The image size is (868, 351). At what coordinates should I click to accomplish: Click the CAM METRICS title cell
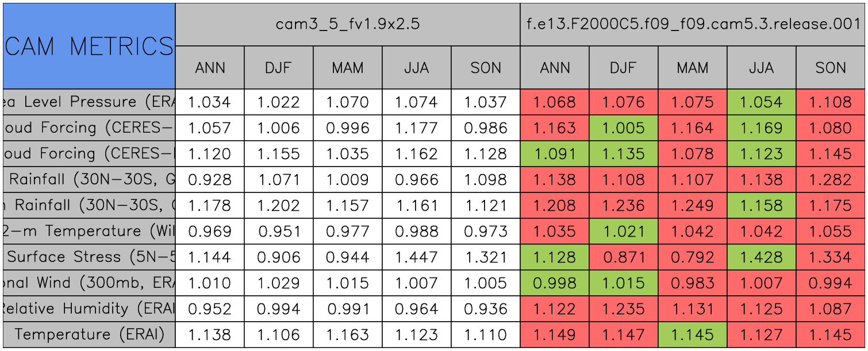pyautogui.click(x=89, y=45)
